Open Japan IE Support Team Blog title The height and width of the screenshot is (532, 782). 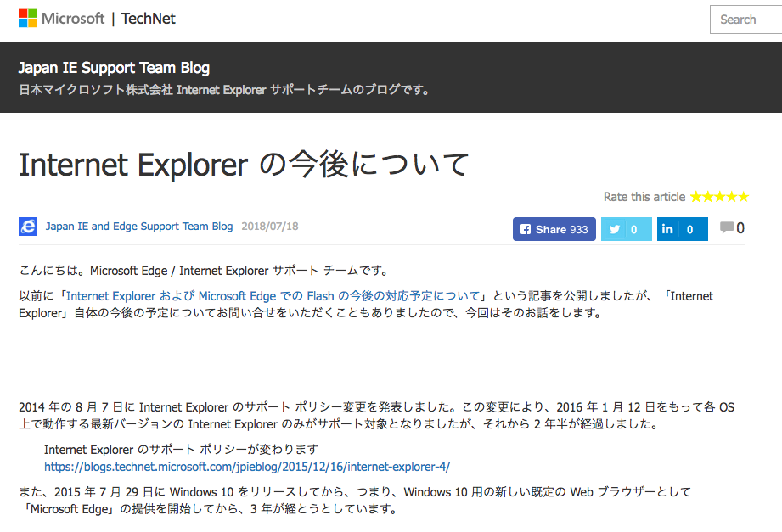tap(114, 67)
